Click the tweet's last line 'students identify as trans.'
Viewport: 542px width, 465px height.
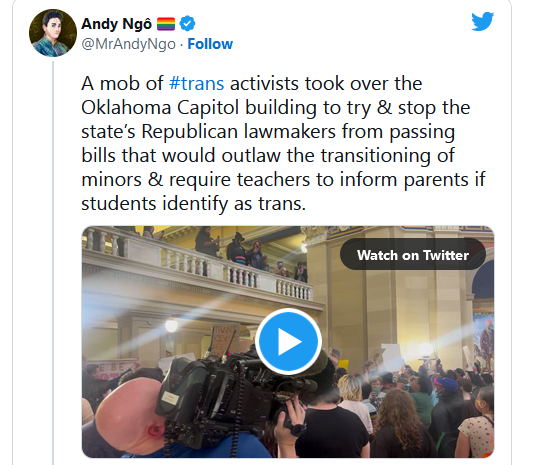[194, 203]
